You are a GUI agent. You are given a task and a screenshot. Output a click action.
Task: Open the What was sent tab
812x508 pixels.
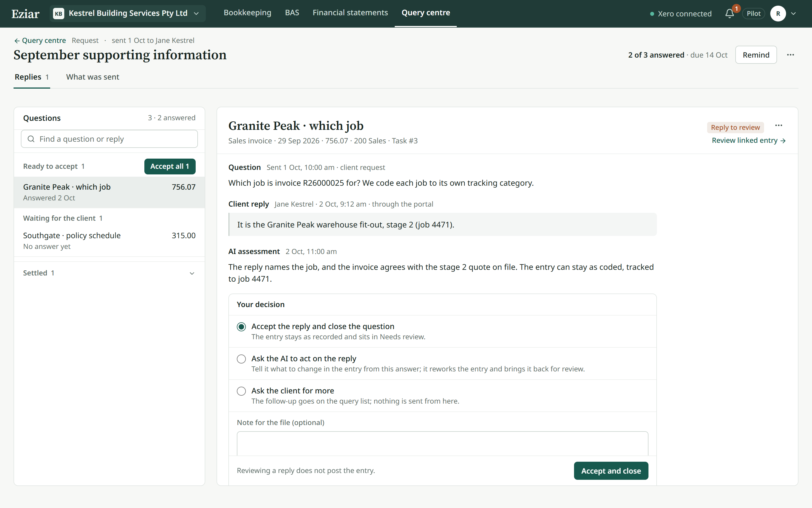[92, 77]
